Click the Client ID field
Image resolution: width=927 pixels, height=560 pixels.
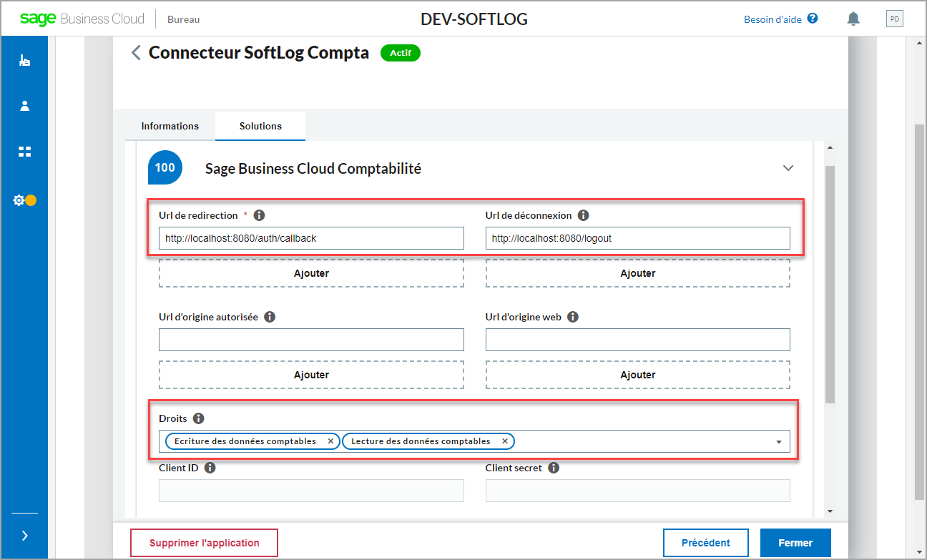[311, 491]
